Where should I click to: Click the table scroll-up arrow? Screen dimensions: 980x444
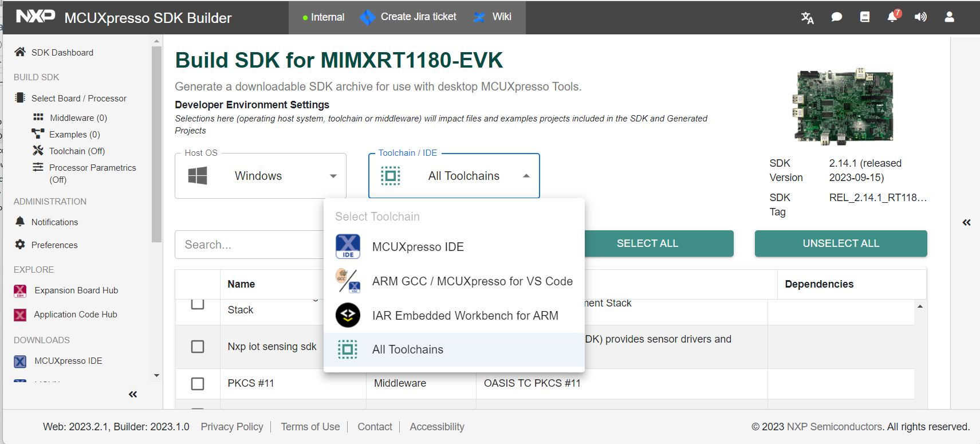click(920, 307)
